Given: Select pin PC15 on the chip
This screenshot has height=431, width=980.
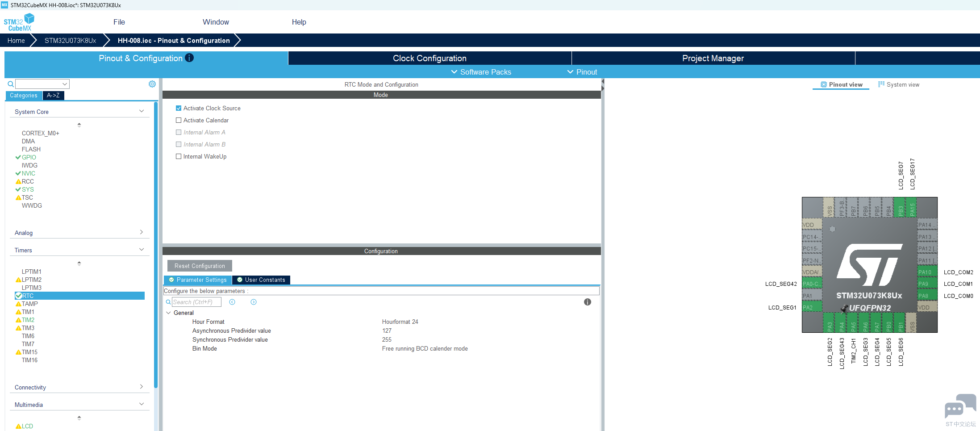Looking at the screenshot, I should click(812, 248).
